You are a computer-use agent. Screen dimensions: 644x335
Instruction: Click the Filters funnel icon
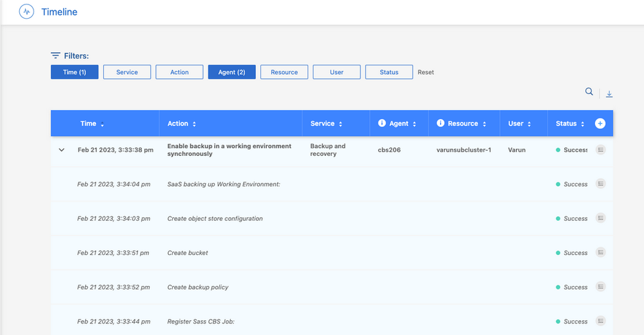tap(55, 56)
